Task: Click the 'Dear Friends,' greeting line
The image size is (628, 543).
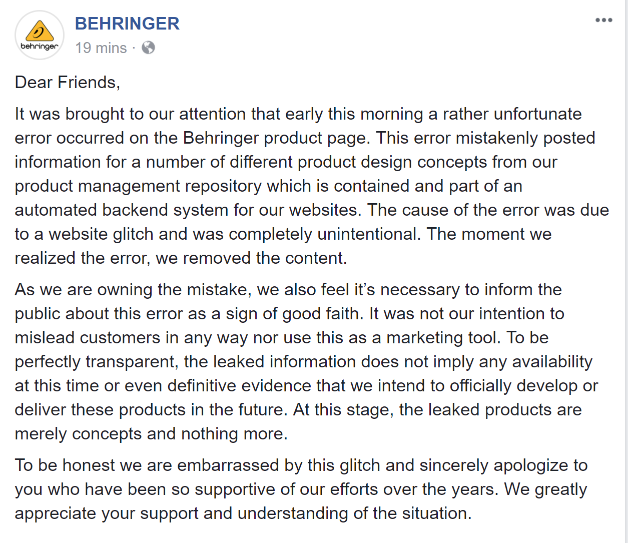Action: click(x=67, y=82)
